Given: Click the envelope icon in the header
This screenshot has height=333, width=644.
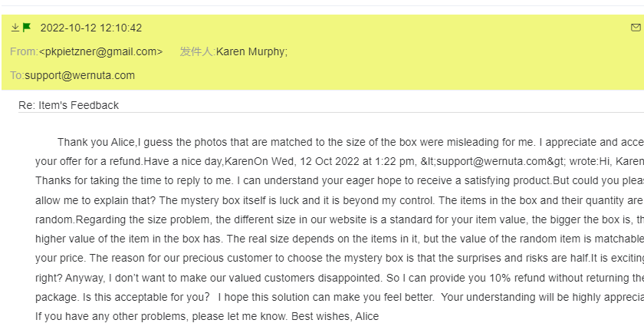Looking at the screenshot, I should point(635,28).
